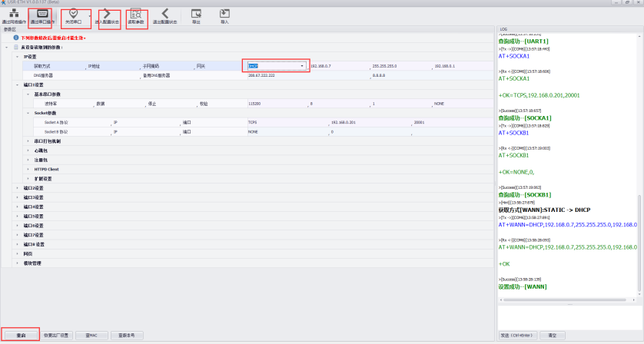This screenshot has width=644, height=344.
Task: Open the DHCP acquisition mode dropdown
Action: click(301, 66)
